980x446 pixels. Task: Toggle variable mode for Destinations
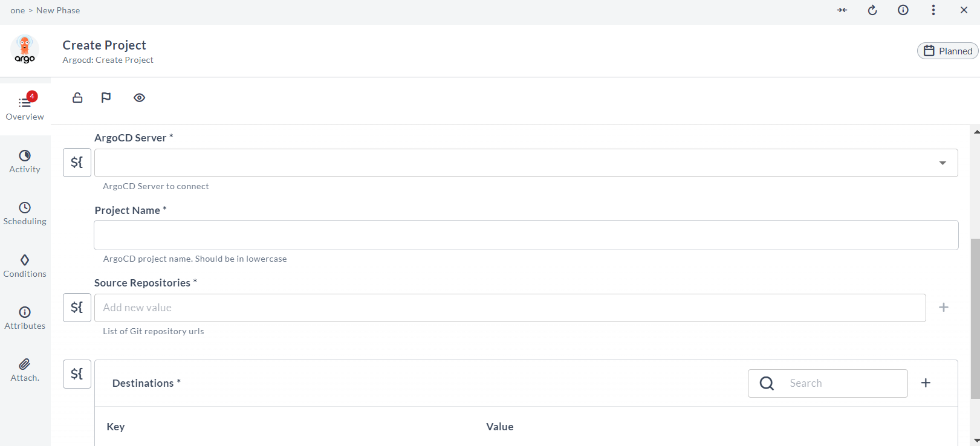tap(77, 374)
